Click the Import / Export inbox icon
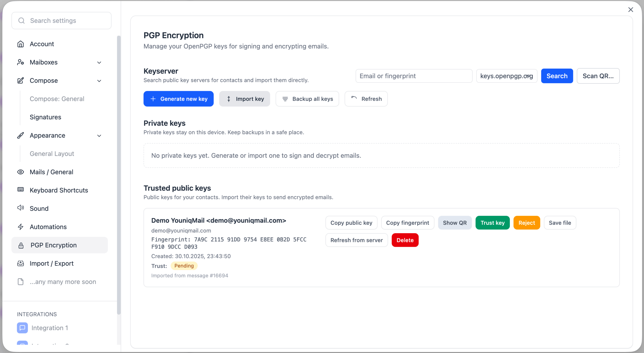The width and height of the screenshot is (644, 353). 21,263
